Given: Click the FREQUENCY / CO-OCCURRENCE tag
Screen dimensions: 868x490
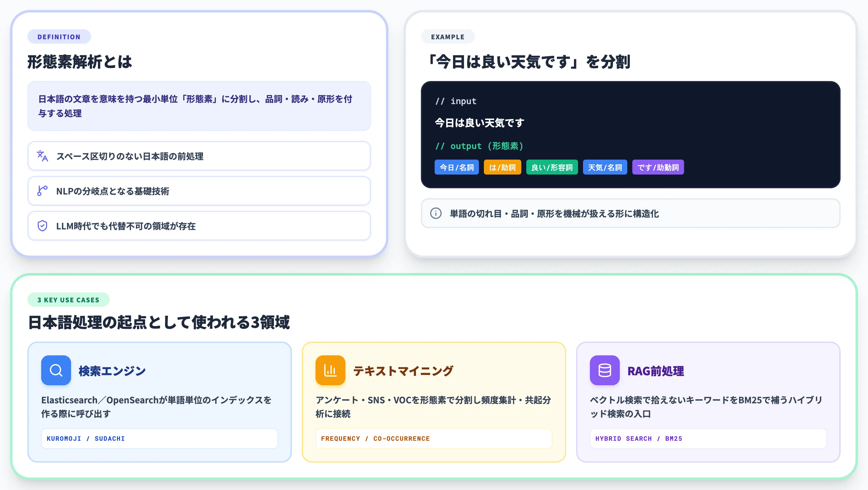Looking at the screenshot, I should [434, 439].
